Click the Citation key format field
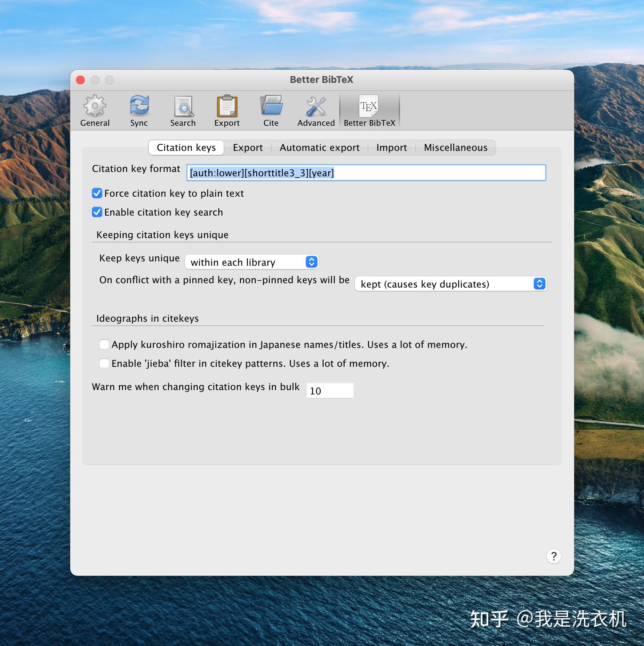This screenshot has height=646, width=644. point(366,173)
